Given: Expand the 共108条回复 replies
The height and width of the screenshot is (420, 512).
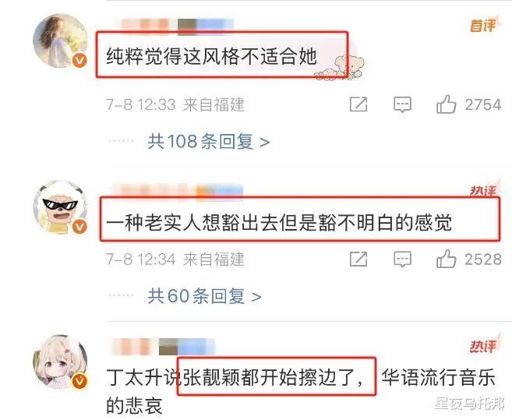Looking at the screenshot, I should [209, 142].
